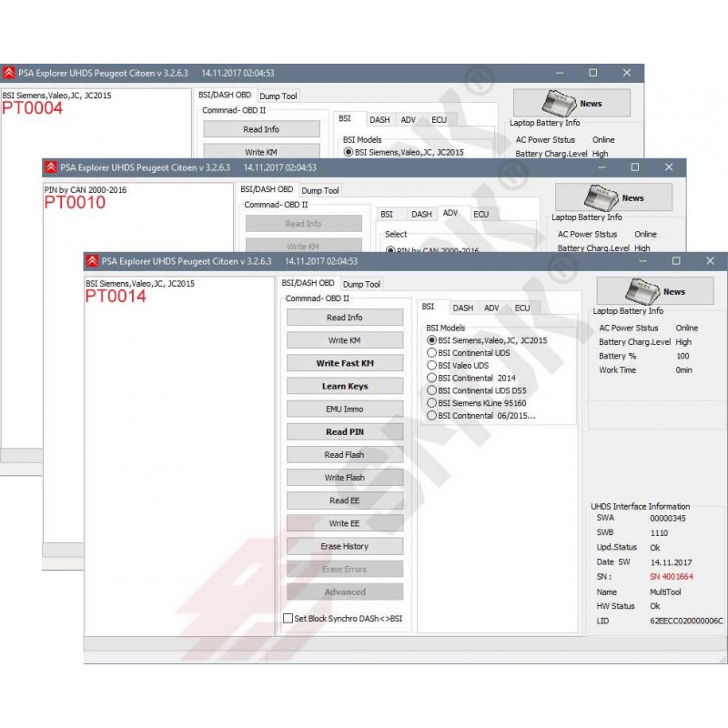The width and height of the screenshot is (728, 728).
Task: Click the red PSA logo in middle window title bar
Action: pos(51,167)
